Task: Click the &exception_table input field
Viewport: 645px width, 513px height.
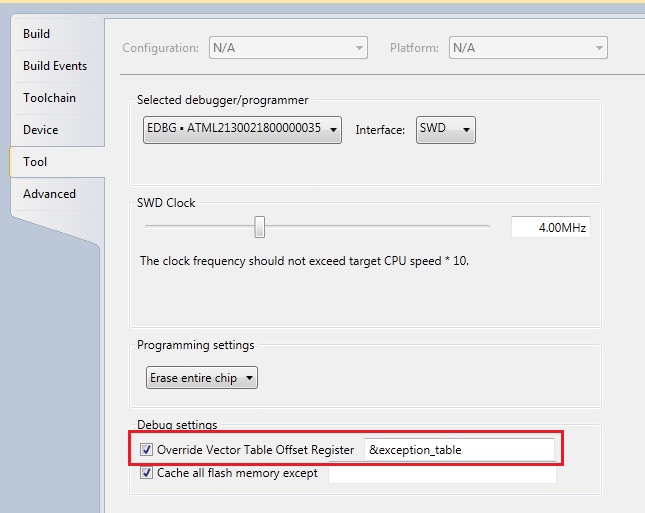Action: click(459, 450)
